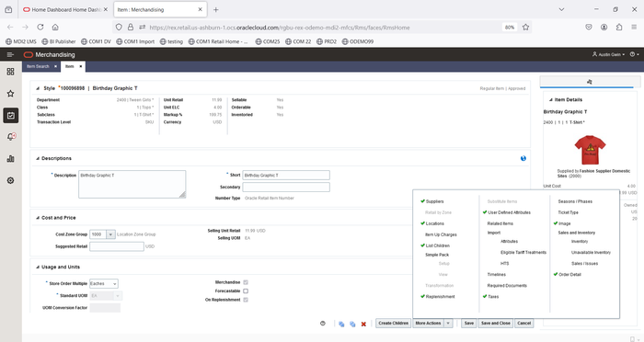The image size is (644, 342).
Task: Toggle the Merchandise checkbox
Action: click(246, 282)
